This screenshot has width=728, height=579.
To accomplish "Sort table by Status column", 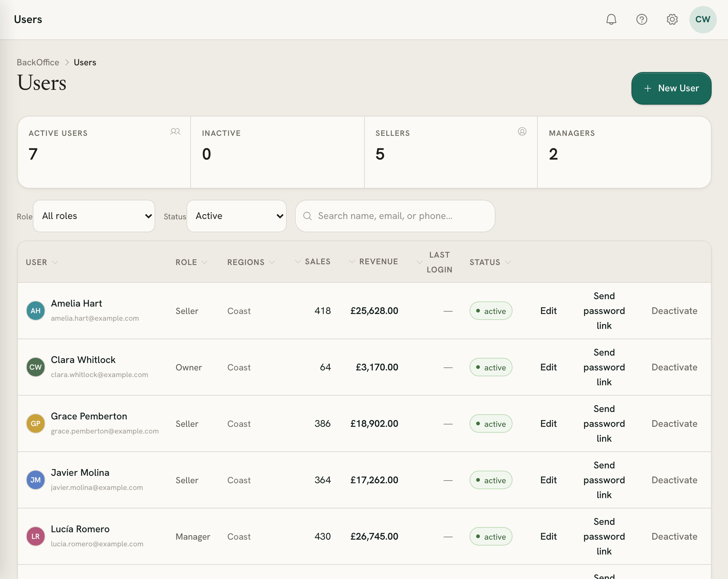I will (x=490, y=262).
